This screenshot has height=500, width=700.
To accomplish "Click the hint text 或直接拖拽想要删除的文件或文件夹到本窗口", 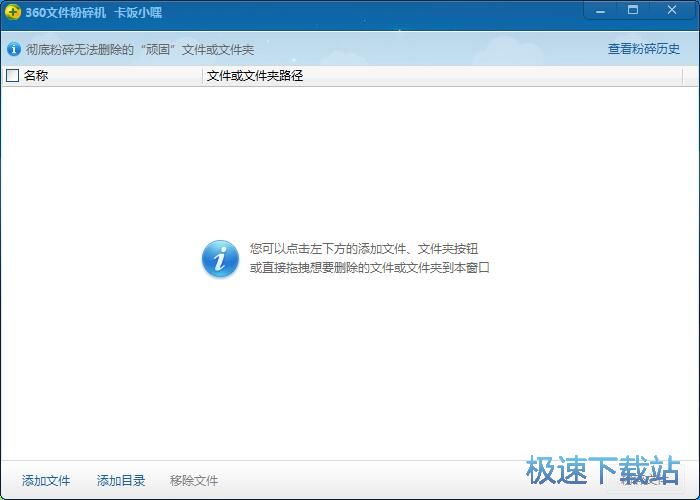I will tap(370, 267).
